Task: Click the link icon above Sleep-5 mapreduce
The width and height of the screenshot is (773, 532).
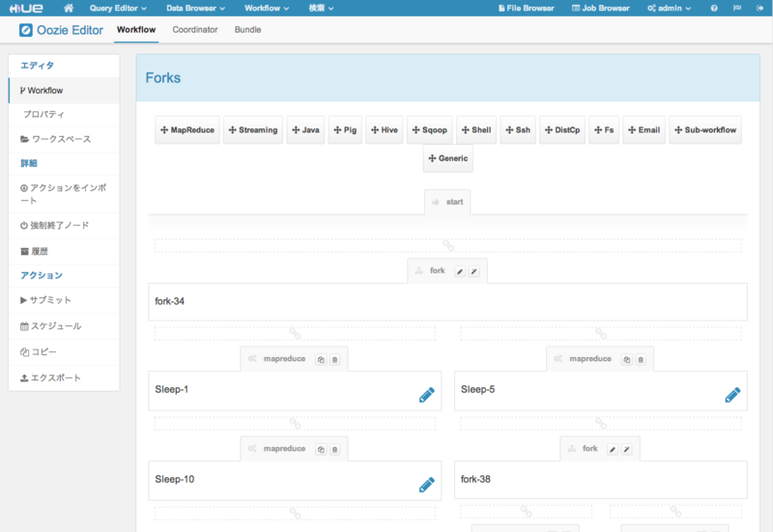Action: click(600, 333)
